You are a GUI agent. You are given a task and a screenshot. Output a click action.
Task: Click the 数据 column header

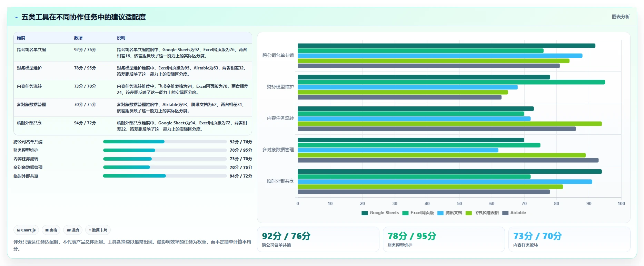tap(78, 38)
